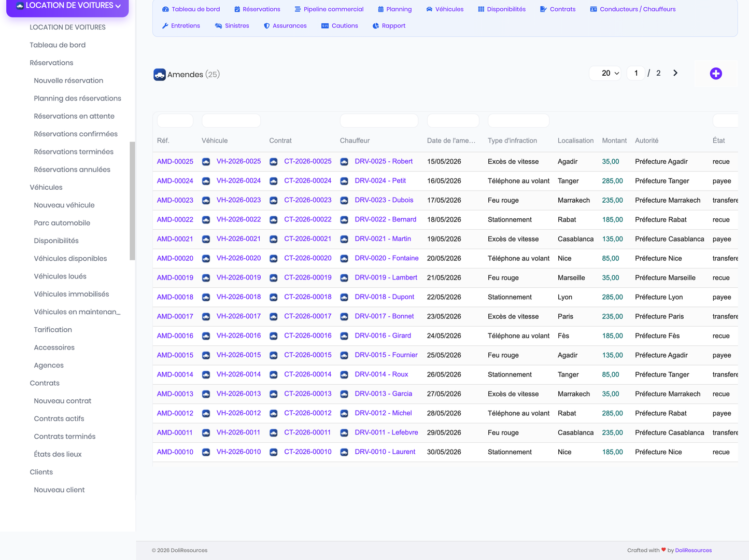The width and height of the screenshot is (749, 560).
Task: Open contract CT-2026-00023
Action: (308, 200)
